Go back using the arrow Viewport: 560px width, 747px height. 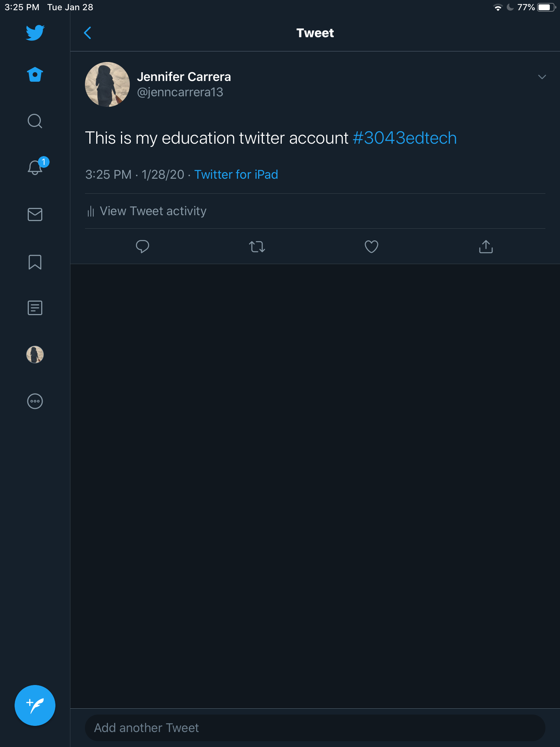pos(87,33)
